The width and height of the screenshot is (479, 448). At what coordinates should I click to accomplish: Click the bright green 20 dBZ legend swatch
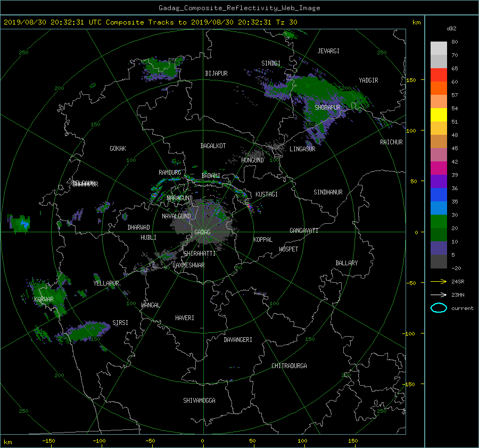439,222
